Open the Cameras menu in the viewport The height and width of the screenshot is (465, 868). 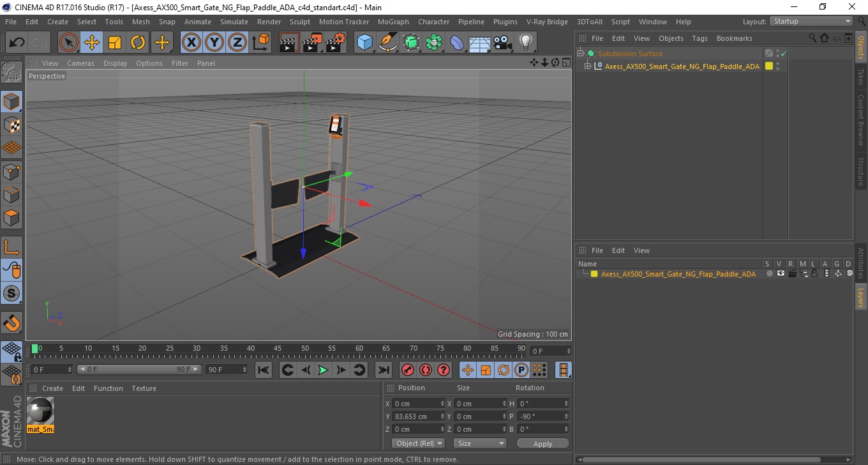(x=80, y=63)
